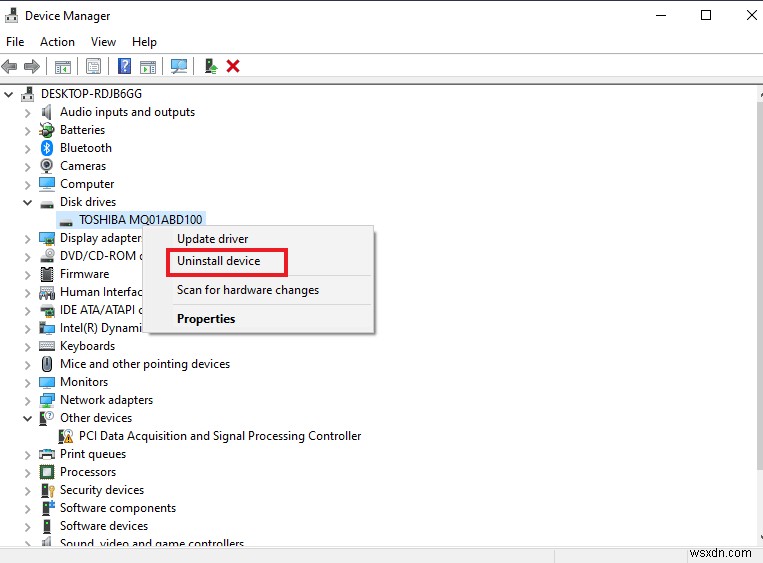Expand the Keyboards chevron
Viewport: 763px width, 563px height.
pyautogui.click(x=27, y=347)
